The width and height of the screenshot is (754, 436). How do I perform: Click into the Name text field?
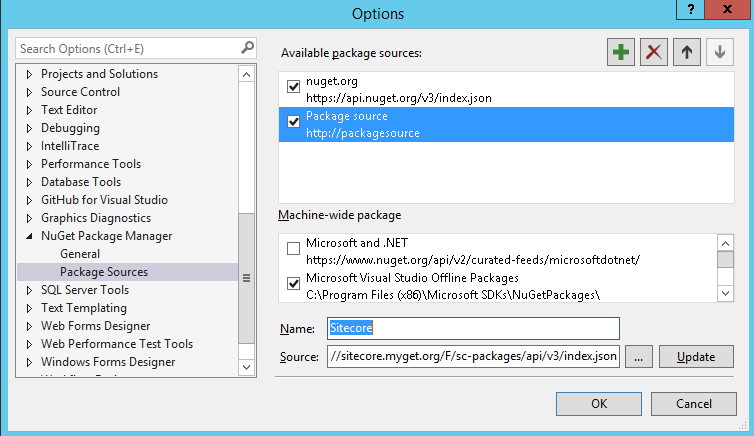(x=472, y=328)
